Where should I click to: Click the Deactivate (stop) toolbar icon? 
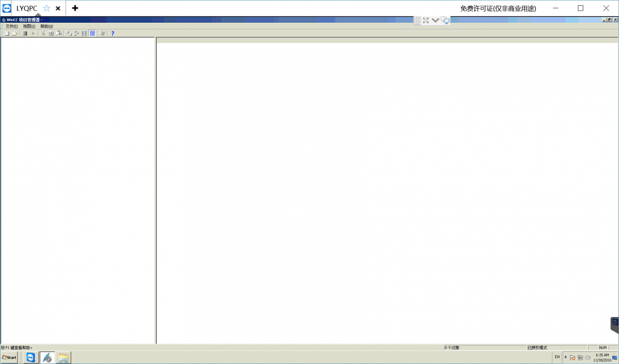click(25, 33)
